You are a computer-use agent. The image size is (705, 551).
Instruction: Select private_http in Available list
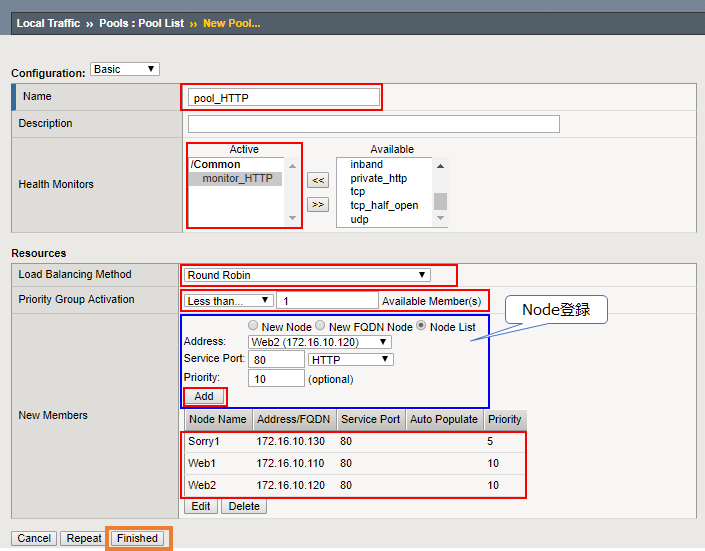click(378, 178)
